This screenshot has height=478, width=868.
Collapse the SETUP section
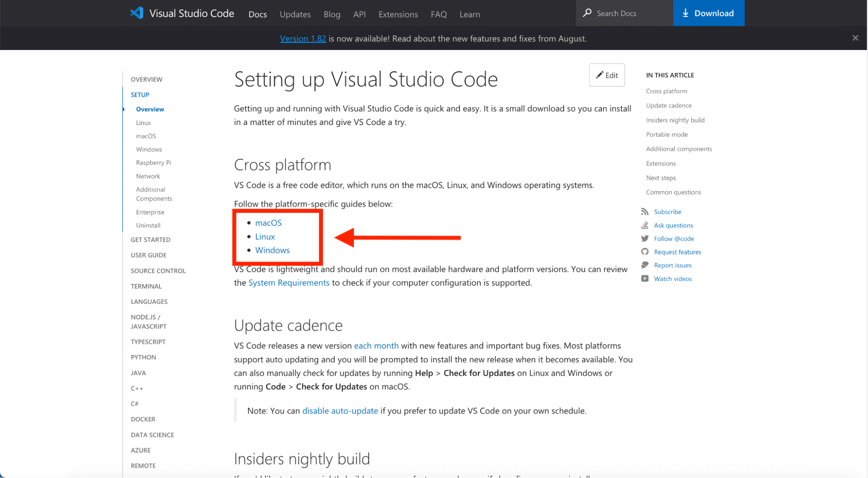[140, 94]
